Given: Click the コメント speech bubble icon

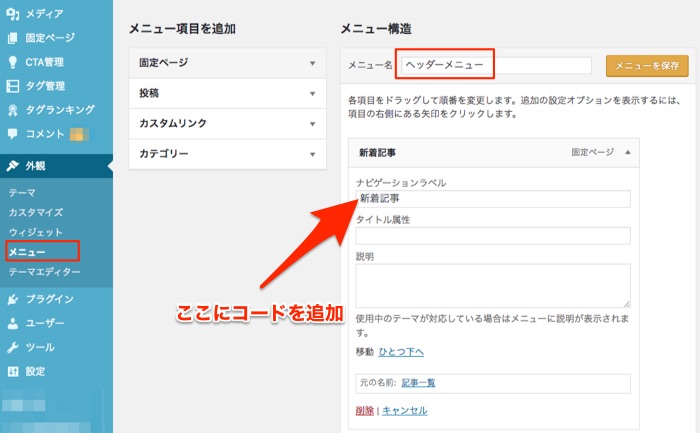Looking at the screenshot, I should pyautogui.click(x=12, y=133).
